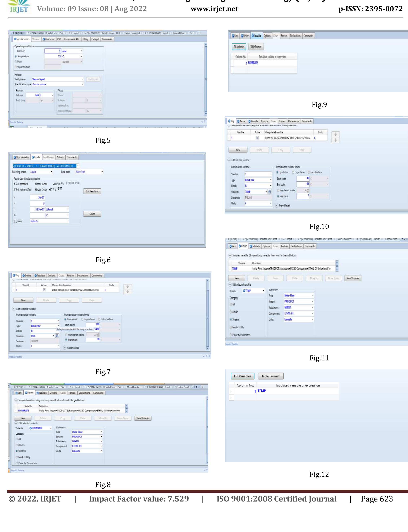This screenshot has height=532, width=408.
Task: Click the Fill Variables button
Action: [242, 376]
